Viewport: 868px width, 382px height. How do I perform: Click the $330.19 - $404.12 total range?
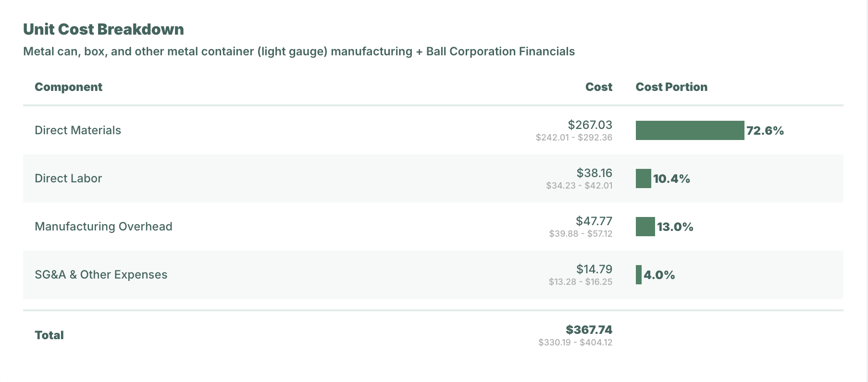click(575, 343)
